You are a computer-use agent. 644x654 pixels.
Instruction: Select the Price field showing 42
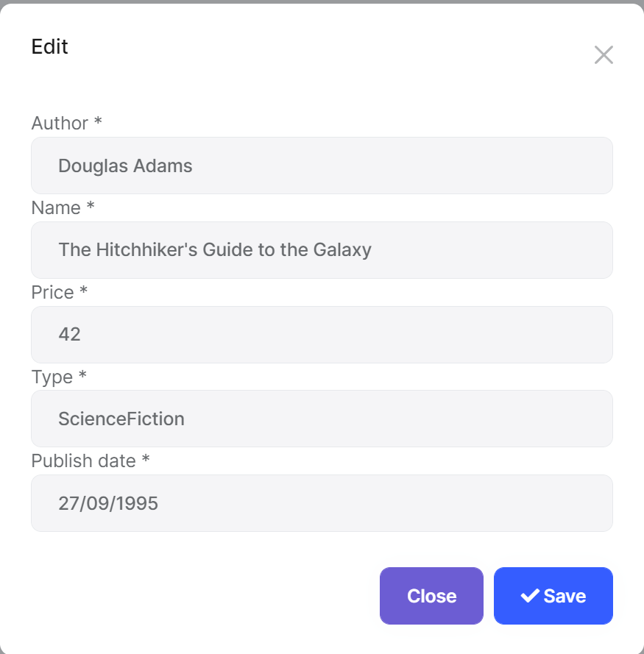(x=322, y=335)
